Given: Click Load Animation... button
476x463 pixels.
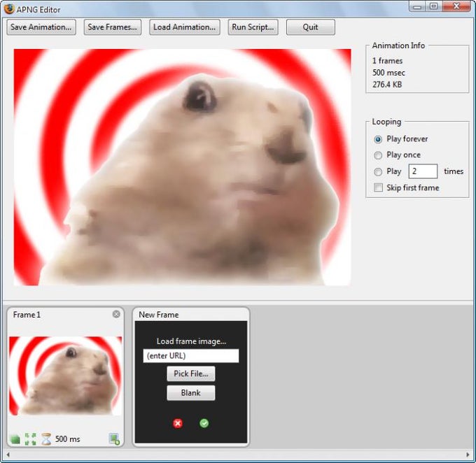Looking at the screenshot, I should pyautogui.click(x=185, y=27).
